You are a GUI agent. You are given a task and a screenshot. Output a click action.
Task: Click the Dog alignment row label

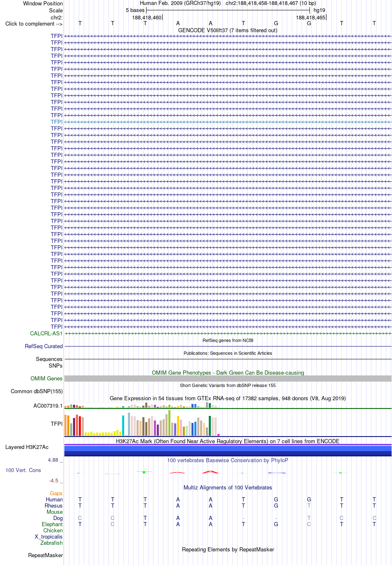(x=58, y=518)
